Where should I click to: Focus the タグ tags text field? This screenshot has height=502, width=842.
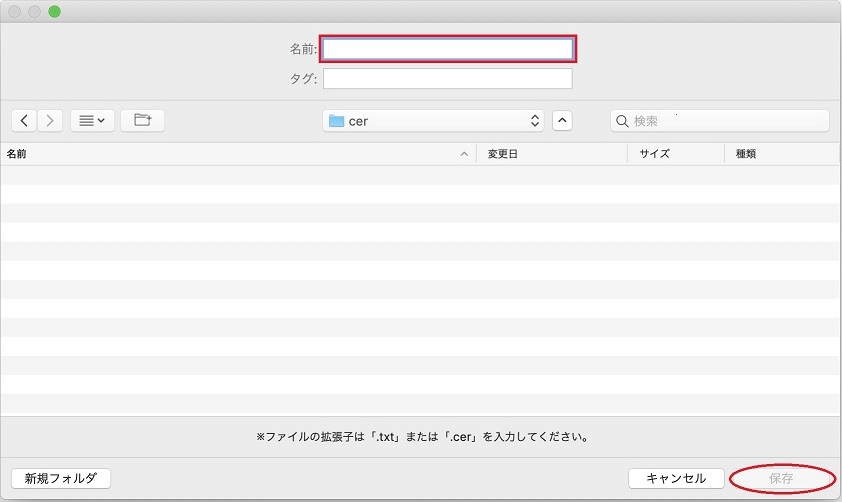click(447, 78)
